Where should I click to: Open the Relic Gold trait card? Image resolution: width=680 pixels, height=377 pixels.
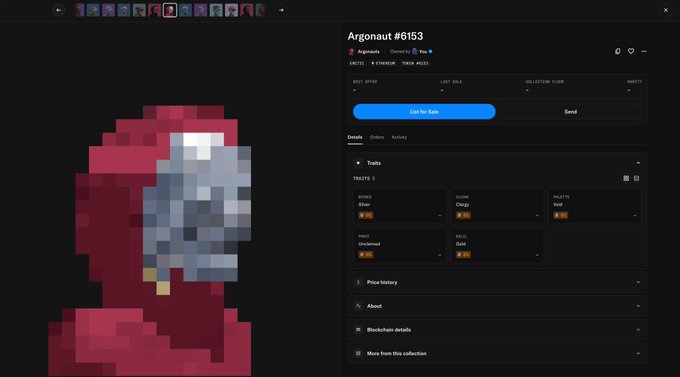coord(497,246)
